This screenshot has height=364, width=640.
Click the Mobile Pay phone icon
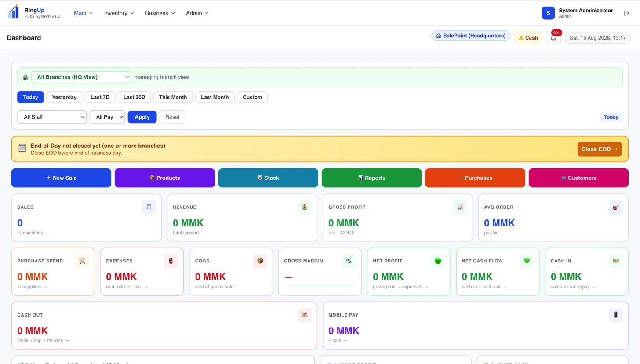click(x=616, y=315)
